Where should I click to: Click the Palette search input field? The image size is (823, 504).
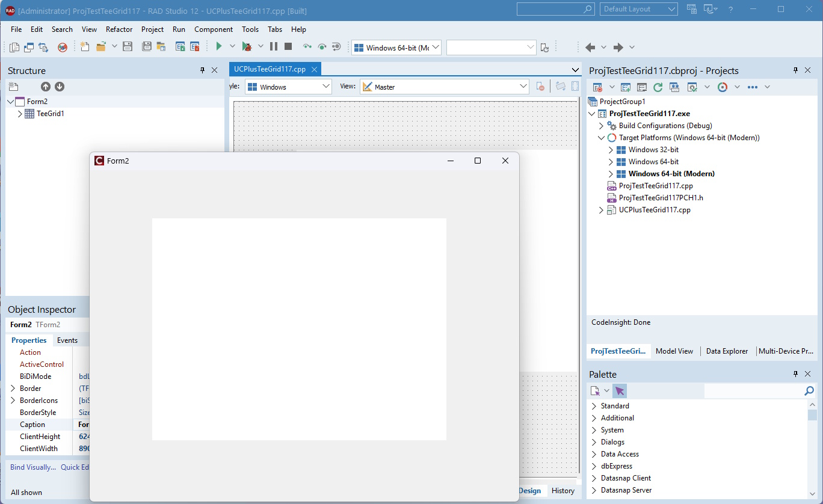(754, 391)
